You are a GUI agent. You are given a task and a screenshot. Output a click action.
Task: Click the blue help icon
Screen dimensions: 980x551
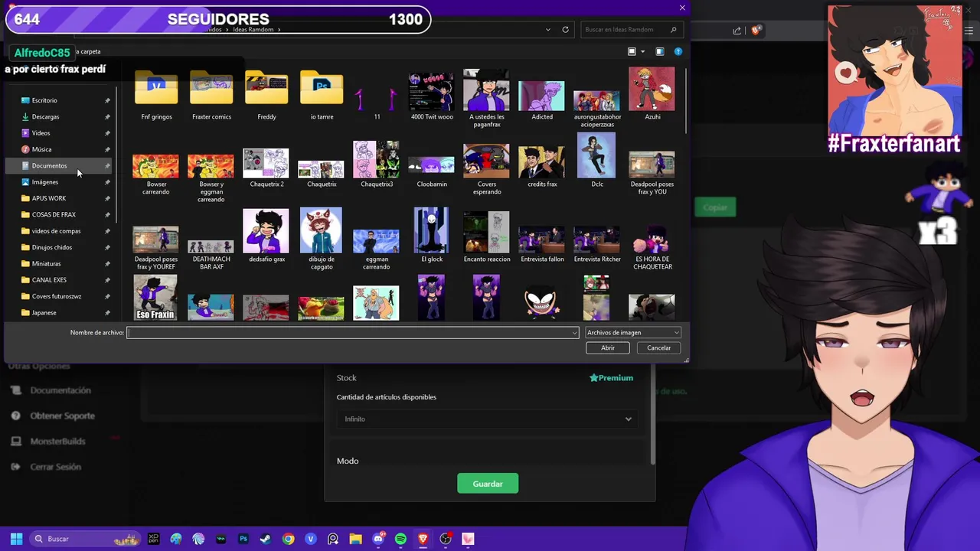tap(678, 51)
